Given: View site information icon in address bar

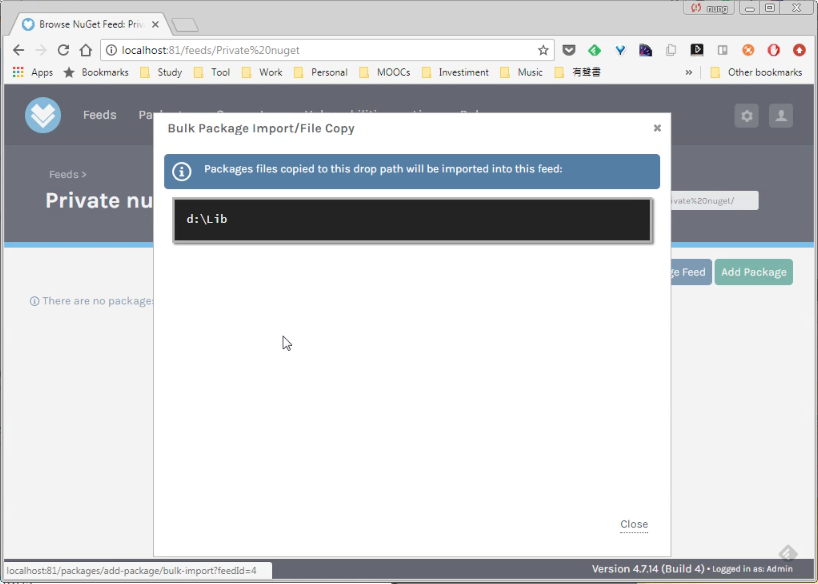Looking at the screenshot, I should coord(111,50).
